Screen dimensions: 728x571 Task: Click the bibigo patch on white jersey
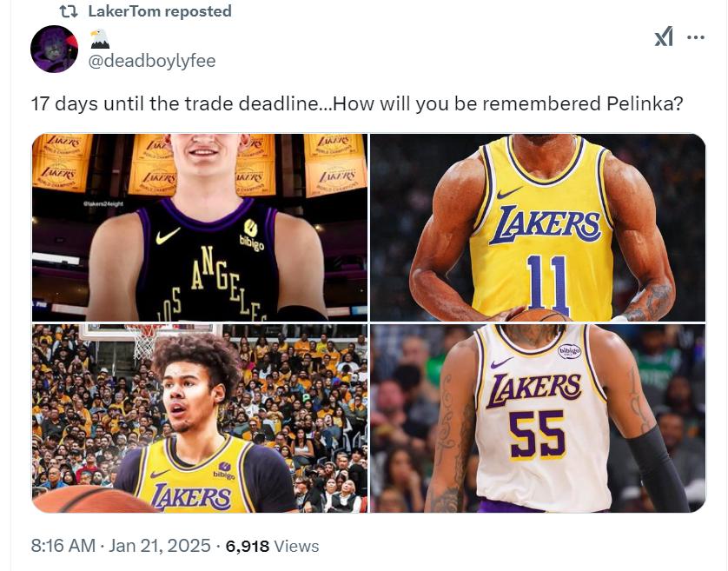coord(569,351)
